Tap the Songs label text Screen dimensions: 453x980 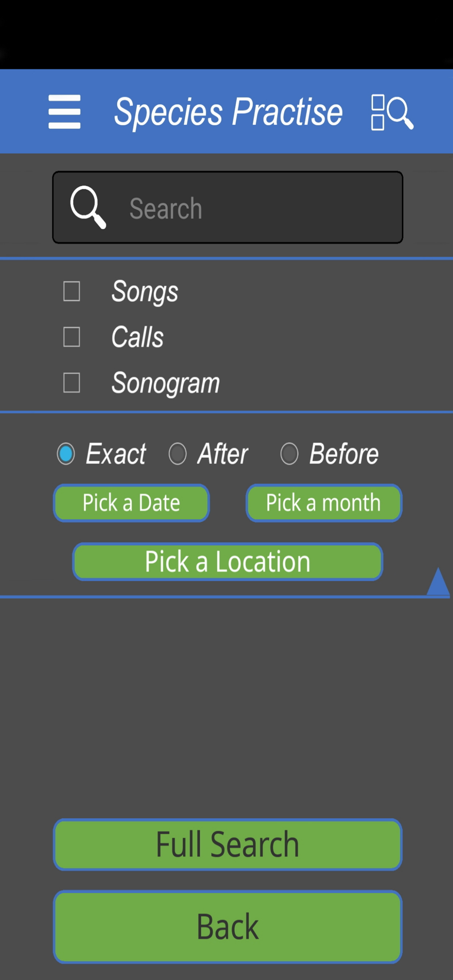(x=145, y=292)
